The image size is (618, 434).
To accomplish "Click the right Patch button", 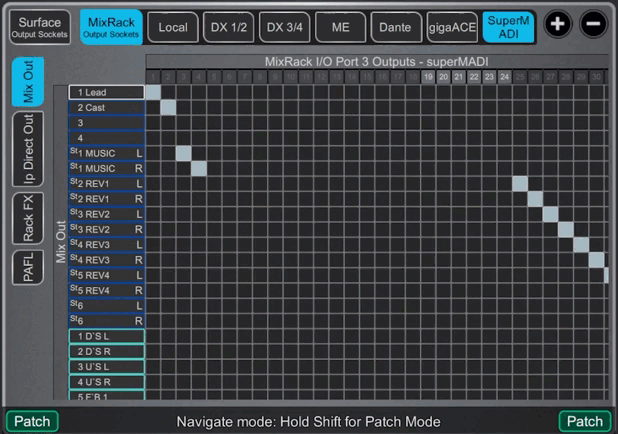I will tap(585, 421).
